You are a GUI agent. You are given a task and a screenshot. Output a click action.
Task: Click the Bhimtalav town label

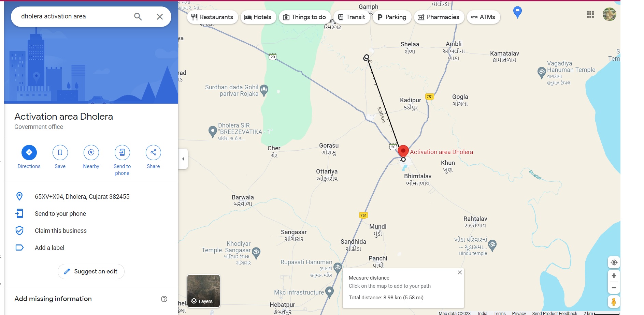(x=418, y=180)
